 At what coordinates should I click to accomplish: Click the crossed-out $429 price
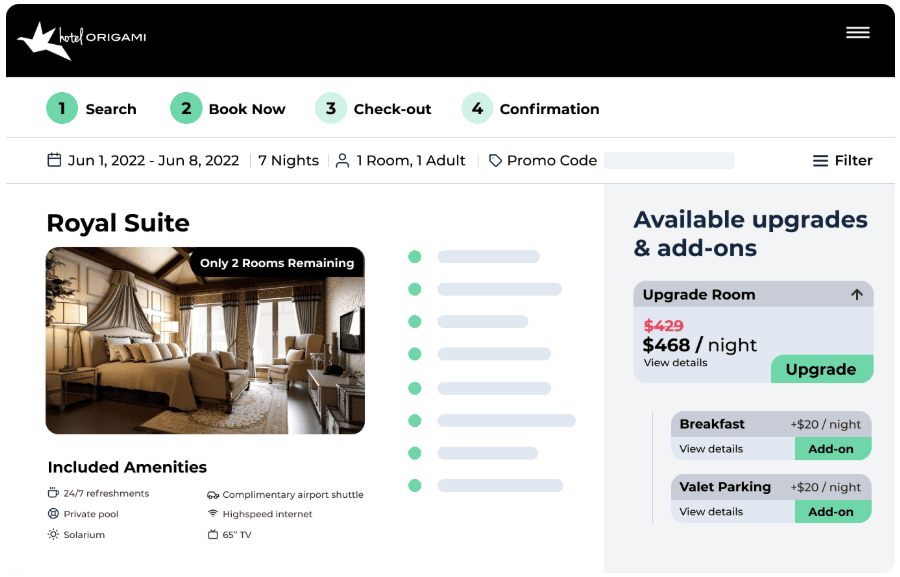click(664, 326)
